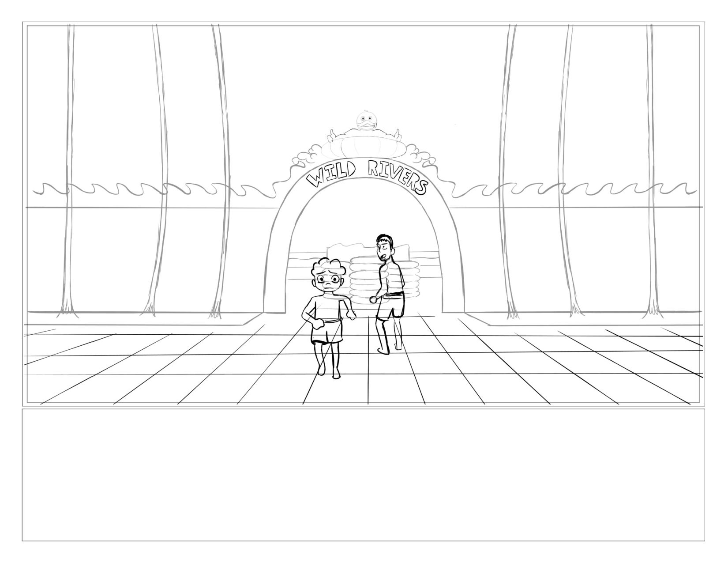Select the curly-haired boy in front
Screen dimensions: 728x563
[328, 317]
